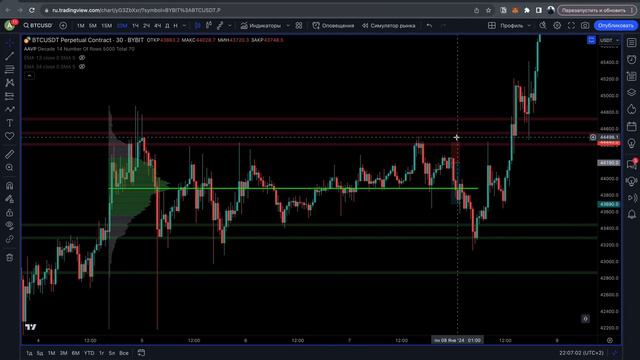
Task: Select the brush and shapes tool
Action: [x=9, y=109]
